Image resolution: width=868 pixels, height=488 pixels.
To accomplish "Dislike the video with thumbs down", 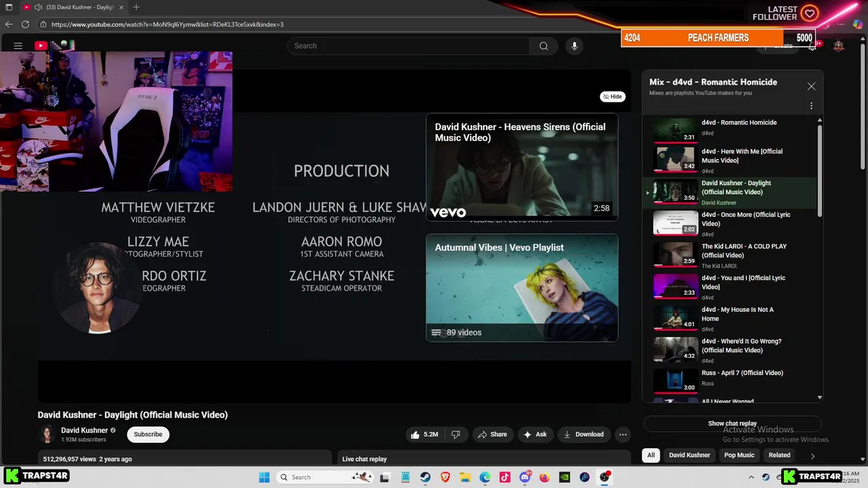I will tap(456, 434).
